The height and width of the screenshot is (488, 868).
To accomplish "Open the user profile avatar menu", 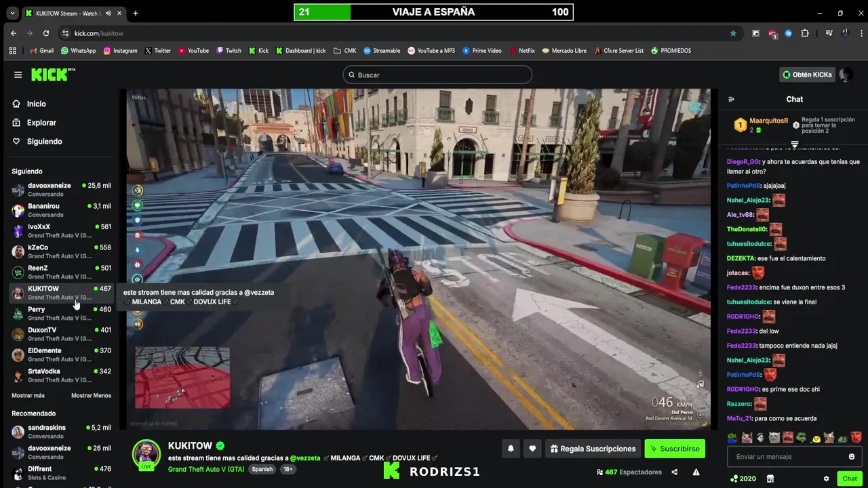I will 846,75.
